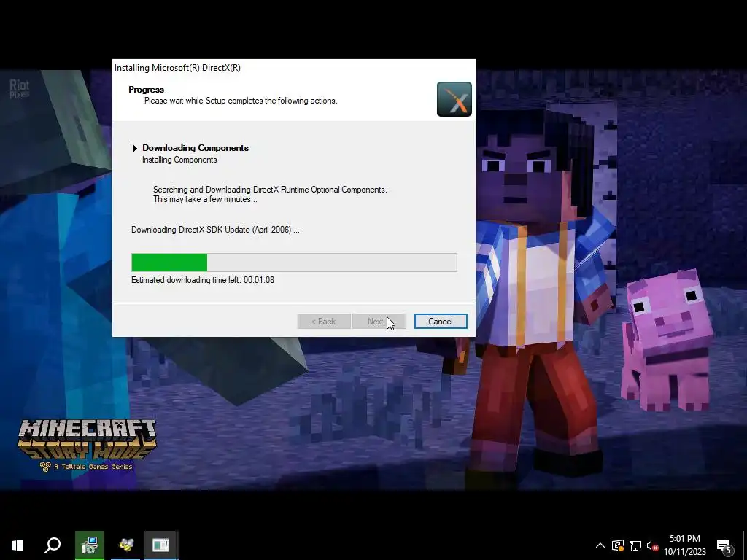This screenshot has height=560, width=747.
Task: Open the installer setup taskbar icon
Action: click(x=90, y=545)
